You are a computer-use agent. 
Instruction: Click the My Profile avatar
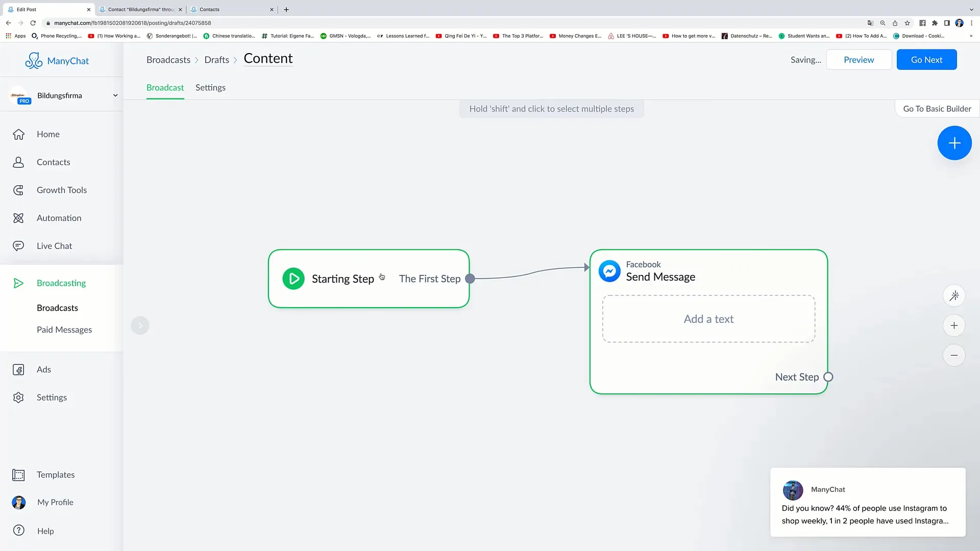(19, 503)
